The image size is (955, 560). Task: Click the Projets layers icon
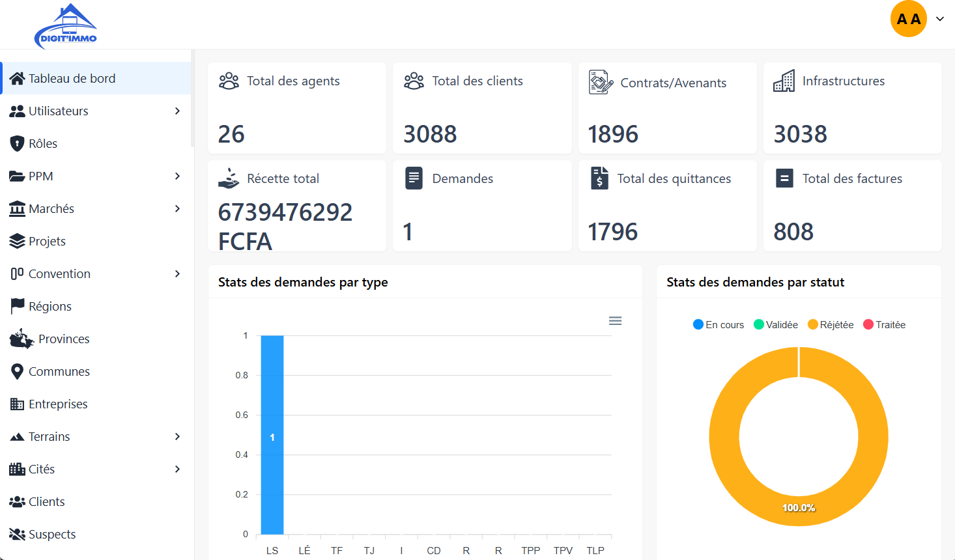click(x=18, y=241)
